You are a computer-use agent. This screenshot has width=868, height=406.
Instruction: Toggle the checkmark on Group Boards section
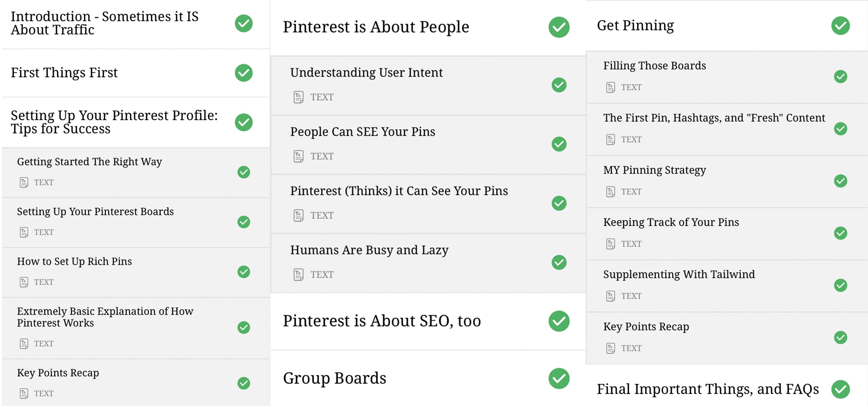(558, 379)
